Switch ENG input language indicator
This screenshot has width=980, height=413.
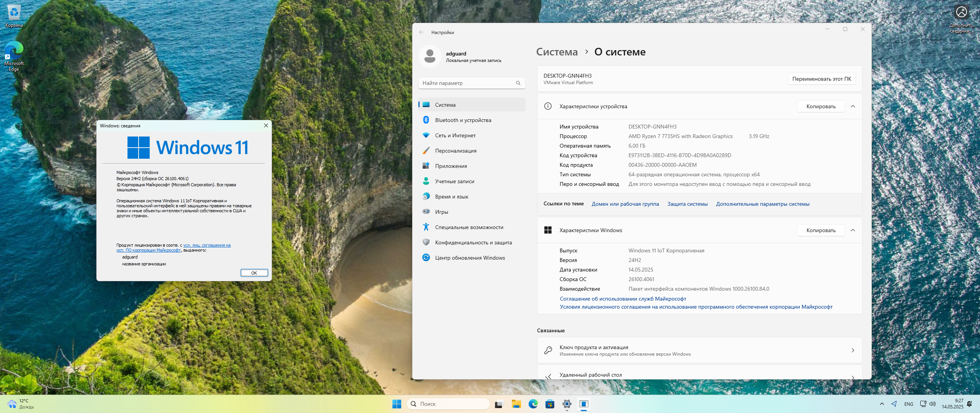(909, 404)
